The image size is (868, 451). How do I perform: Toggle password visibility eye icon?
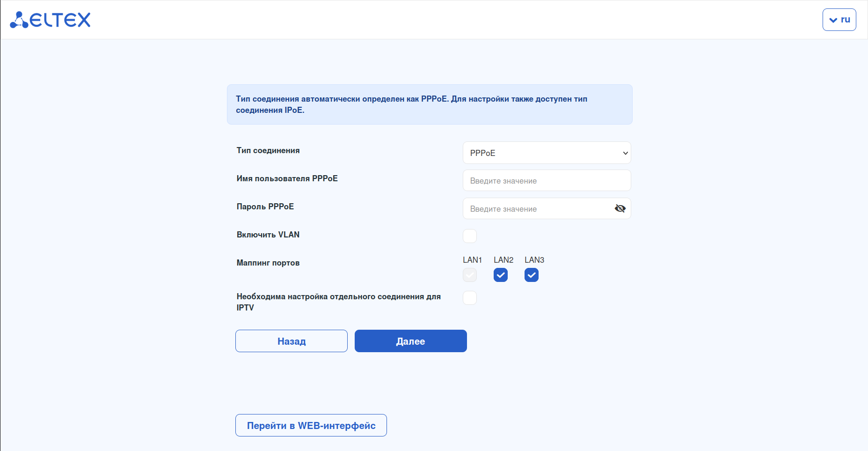coord(620,208)
